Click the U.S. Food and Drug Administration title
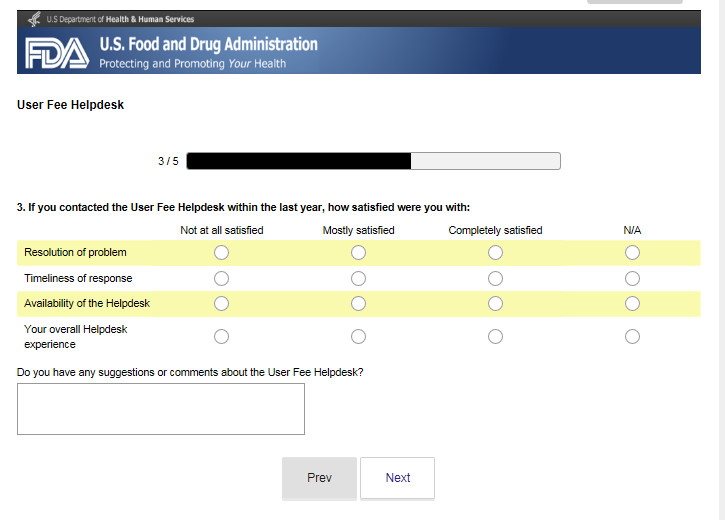 pos(208,45)
